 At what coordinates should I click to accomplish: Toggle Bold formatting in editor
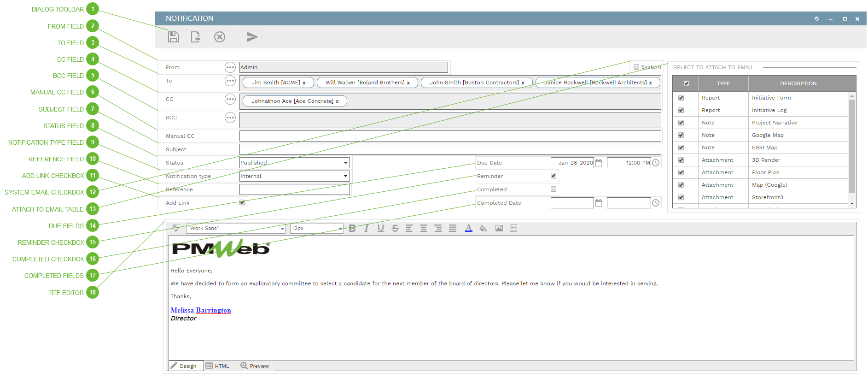tap(352, 229)
